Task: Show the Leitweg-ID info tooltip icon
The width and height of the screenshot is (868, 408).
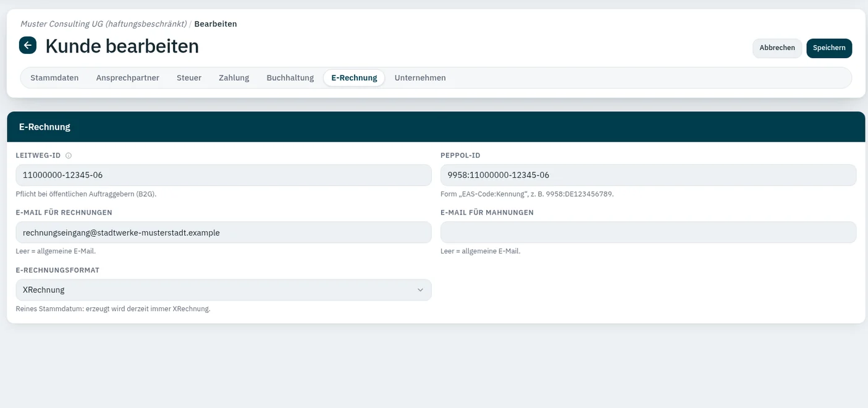Action: [69, 156]
